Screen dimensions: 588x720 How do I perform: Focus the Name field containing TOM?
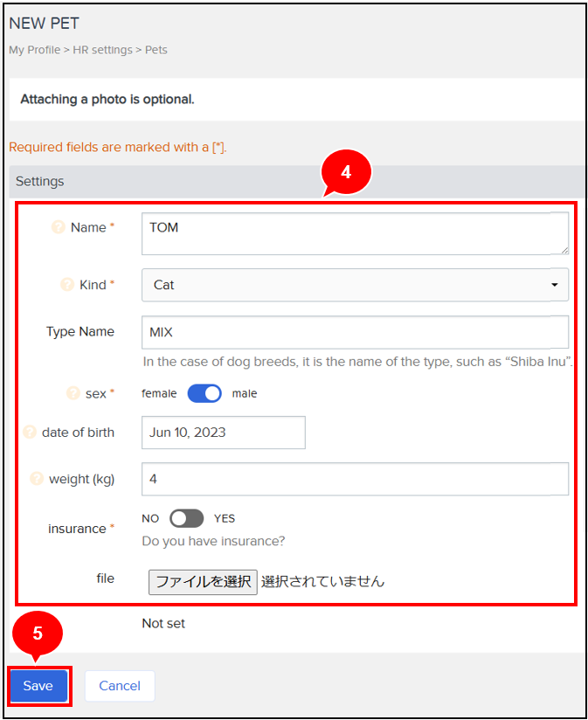[355, 233]
